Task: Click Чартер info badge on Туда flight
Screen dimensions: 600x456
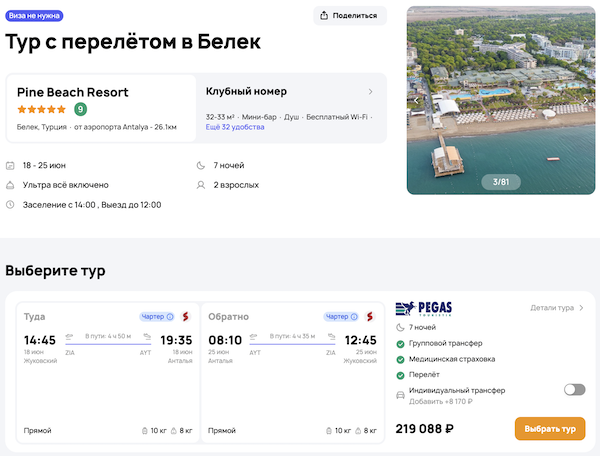Action: point(157,317)
